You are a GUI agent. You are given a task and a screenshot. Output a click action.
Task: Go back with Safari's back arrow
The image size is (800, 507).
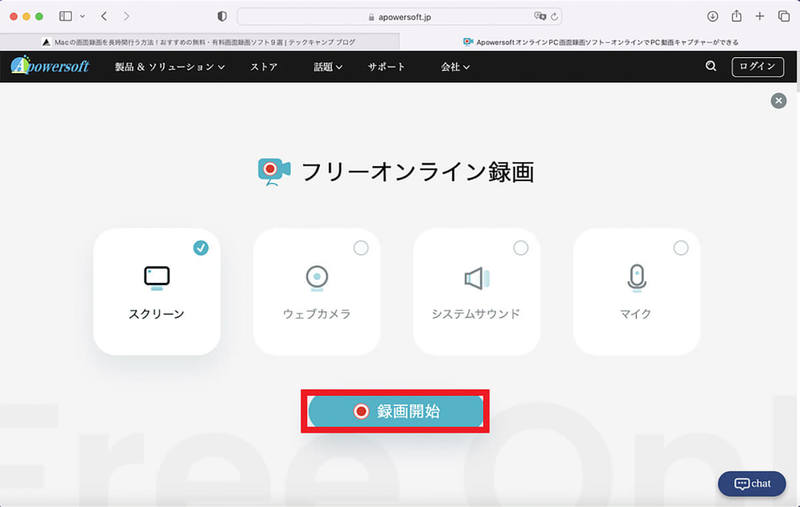104,16
